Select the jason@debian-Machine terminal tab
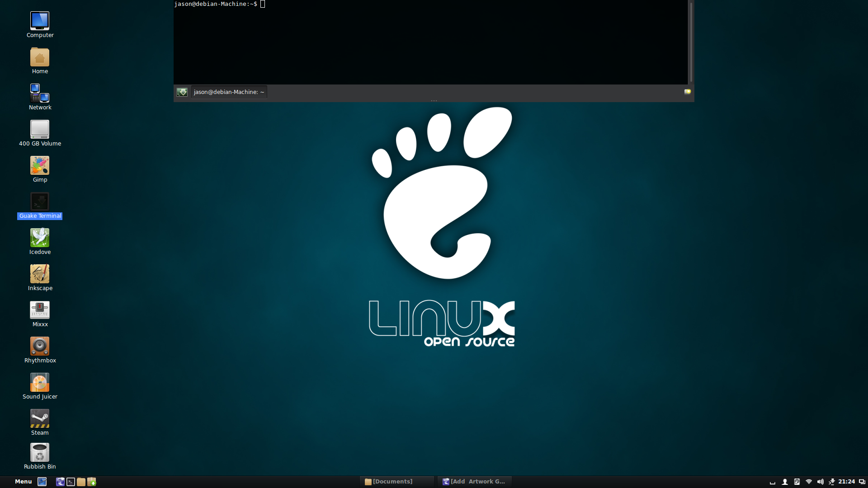The image size is (868, 488). click(228, 92)
